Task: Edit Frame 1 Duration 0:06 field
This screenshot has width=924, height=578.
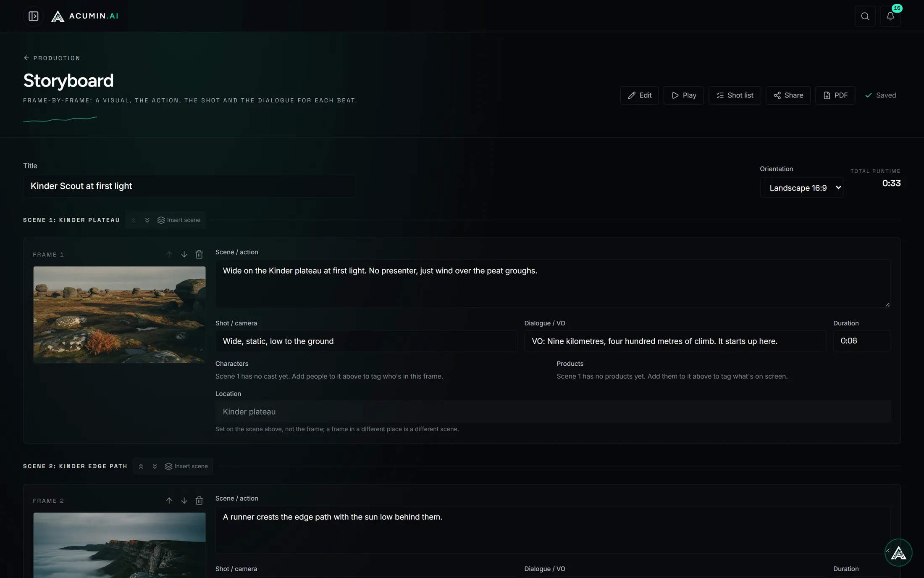Action: coord(861,341)
